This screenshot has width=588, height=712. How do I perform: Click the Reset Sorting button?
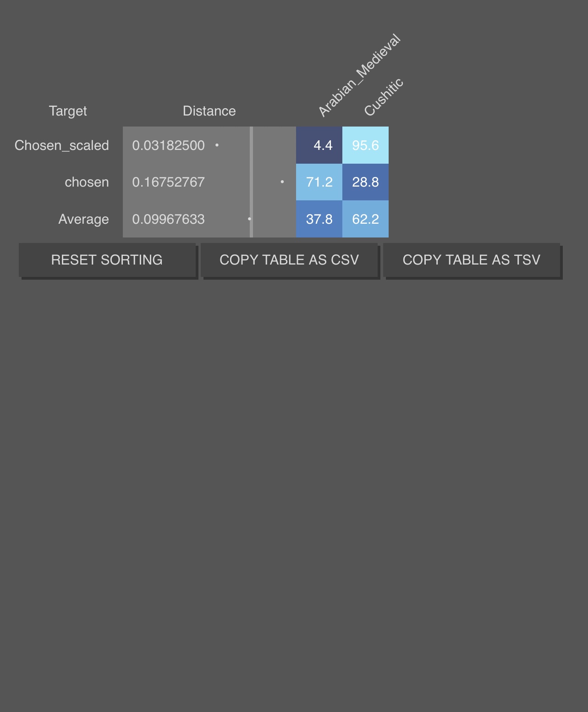pos(107,260)
